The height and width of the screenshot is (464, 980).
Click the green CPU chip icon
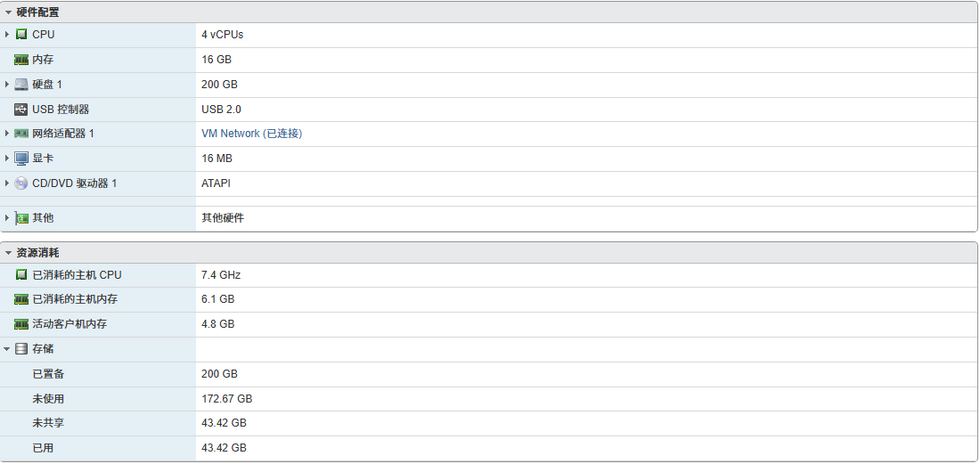pos(21,35)
